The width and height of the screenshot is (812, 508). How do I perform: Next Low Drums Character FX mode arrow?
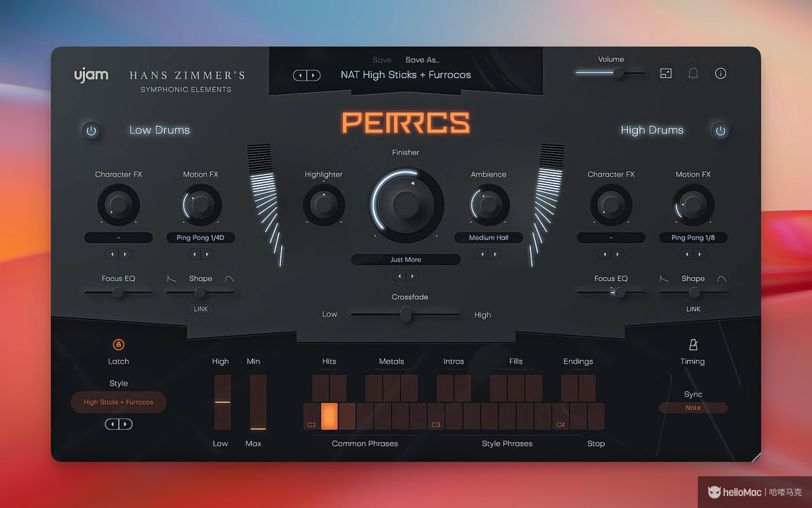pyautogui.click(x=125, y=254)
